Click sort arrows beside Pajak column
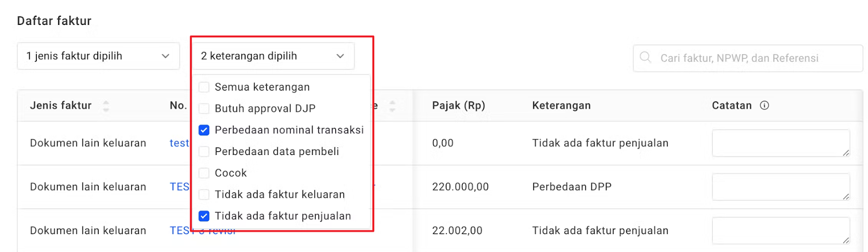Screen dimensions: 868x252 pyautogui.click(x=392, y=106)
